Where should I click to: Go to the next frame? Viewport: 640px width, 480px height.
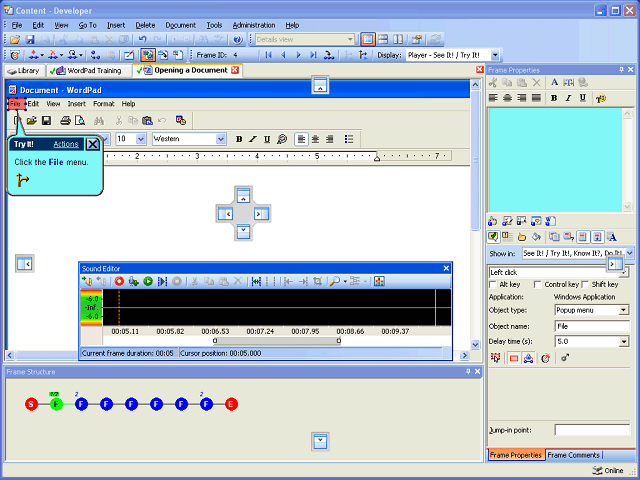tap(298, 55)
